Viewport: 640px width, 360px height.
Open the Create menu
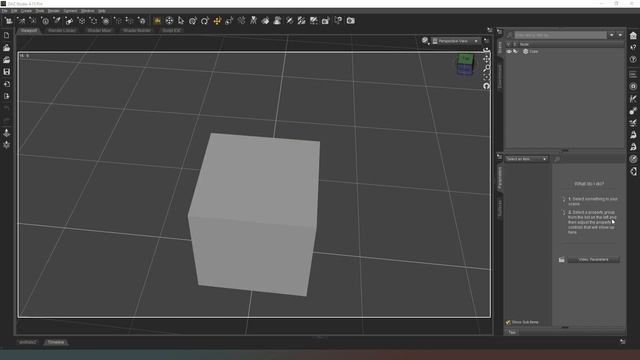click(x=26, y=11)
